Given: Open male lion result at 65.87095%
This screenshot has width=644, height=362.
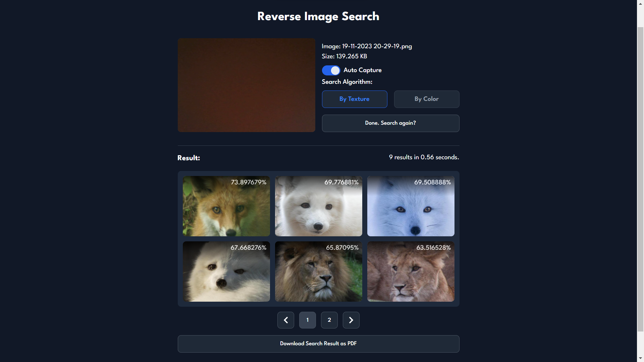Looking at the screenshot, I should [318, 271].
